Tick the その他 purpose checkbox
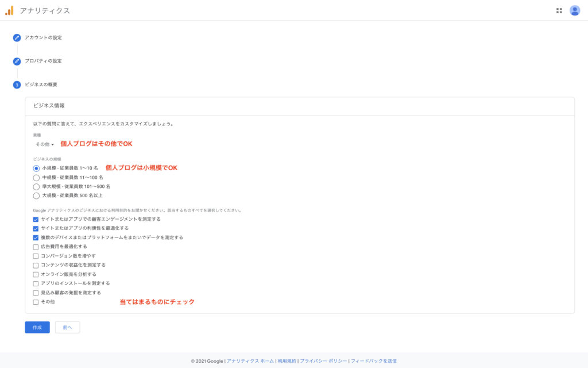 36,302
